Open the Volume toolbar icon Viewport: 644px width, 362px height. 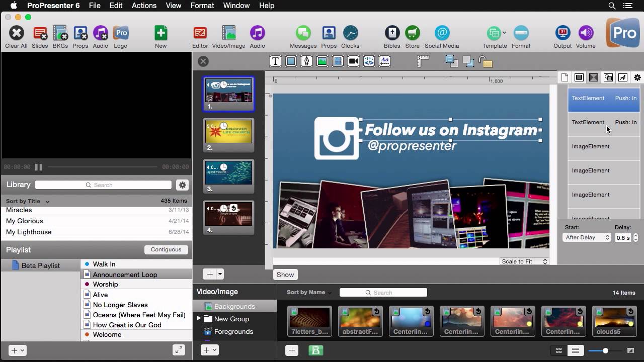[586, 33]
